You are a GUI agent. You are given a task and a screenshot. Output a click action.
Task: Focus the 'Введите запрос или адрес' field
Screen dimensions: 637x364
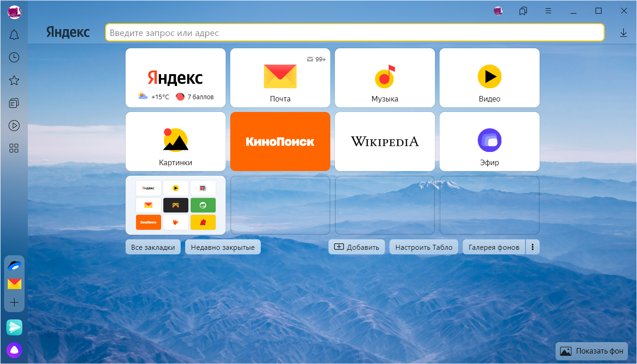[x=355, y=33]
